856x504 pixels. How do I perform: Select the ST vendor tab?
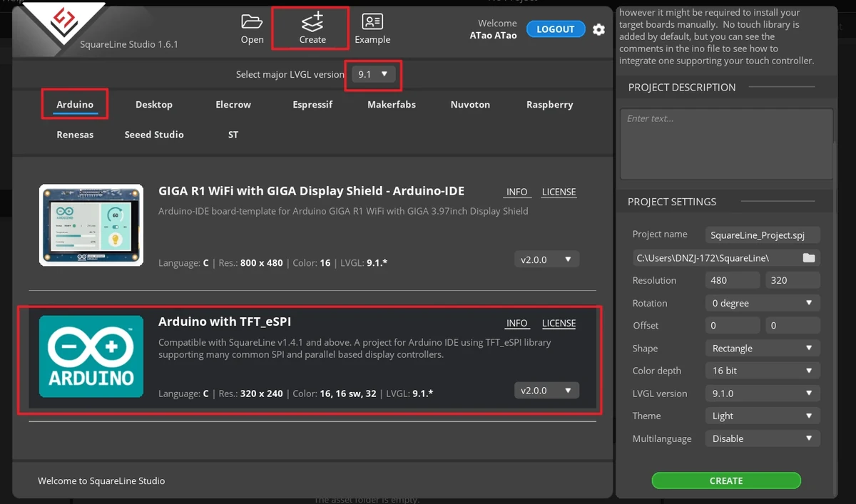point(233,134)
